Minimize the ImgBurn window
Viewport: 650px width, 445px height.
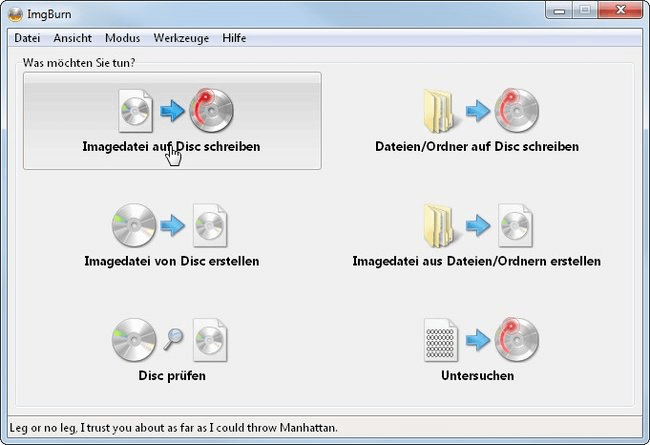(559, 10)
